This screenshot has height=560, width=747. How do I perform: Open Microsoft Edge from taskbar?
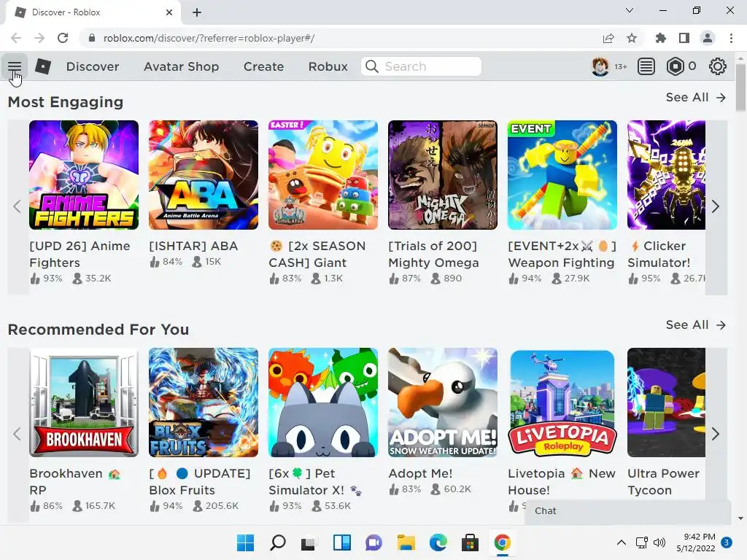click(438, 542)
